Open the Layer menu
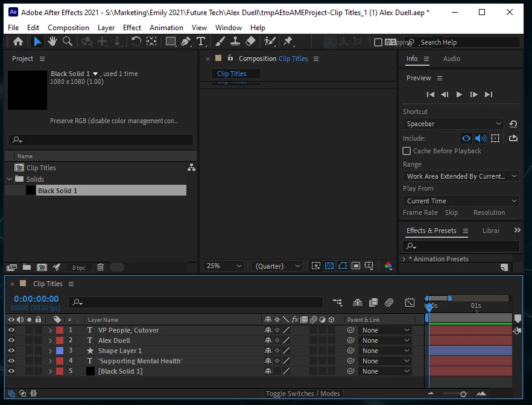532x405 pixels. click(x=106, y=28)
